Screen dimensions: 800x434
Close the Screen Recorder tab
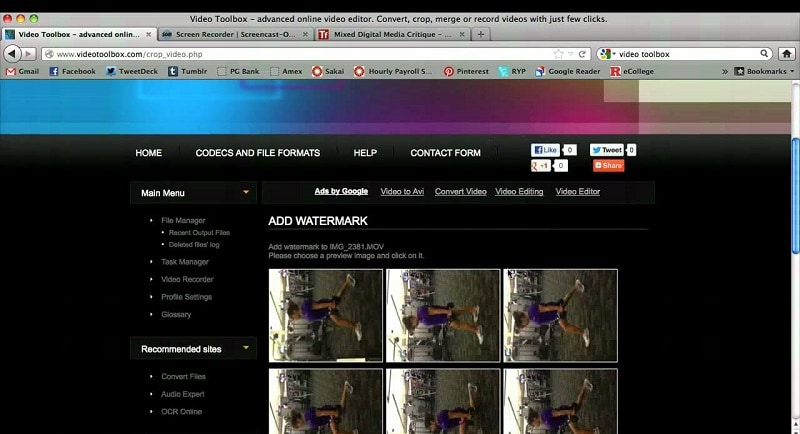click(305, 34)
